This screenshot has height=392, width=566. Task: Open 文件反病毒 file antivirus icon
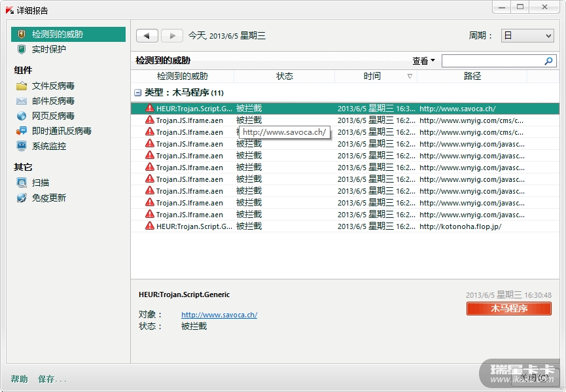[x=22, y=86]
